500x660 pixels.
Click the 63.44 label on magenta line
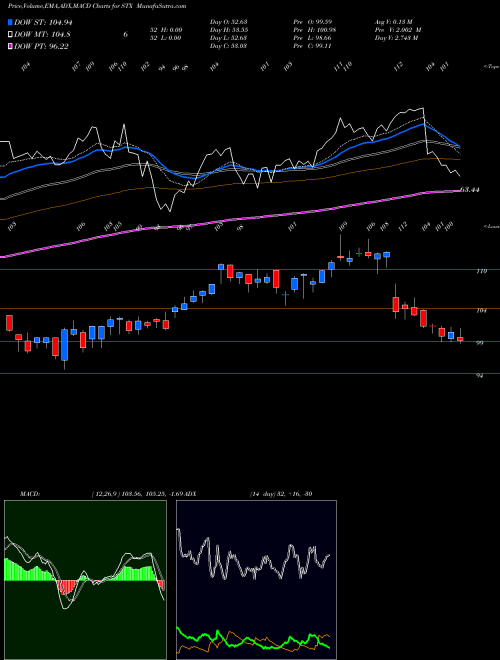[470, 190]
